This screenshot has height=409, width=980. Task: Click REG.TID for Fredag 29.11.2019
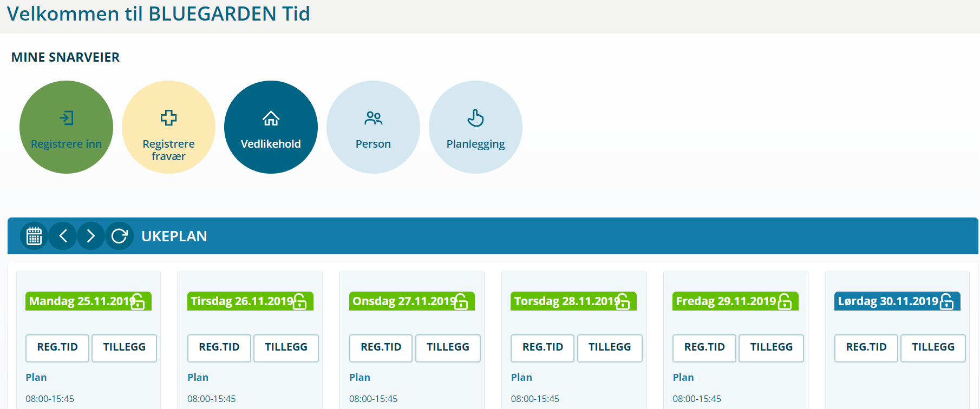pyautogui.click(x=704, y=348)
